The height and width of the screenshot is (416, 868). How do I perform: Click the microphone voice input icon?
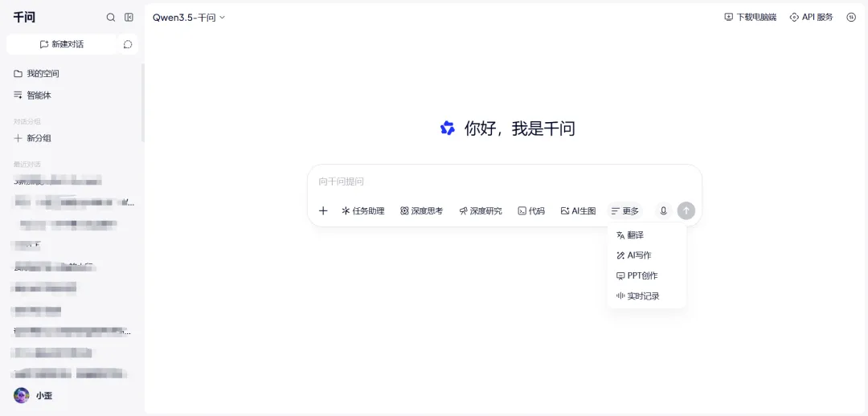pos(663,210)
